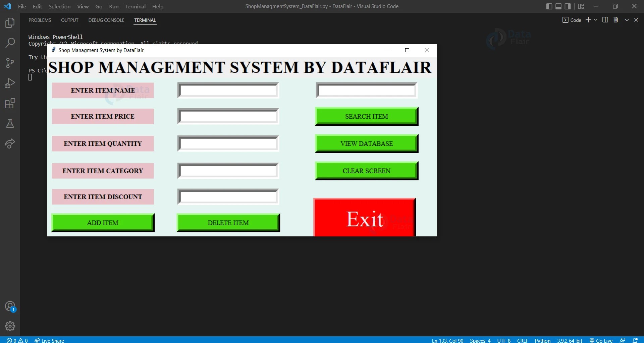
Task: Toggle the secondary sidebar visibility
Action: click(568, 6)
